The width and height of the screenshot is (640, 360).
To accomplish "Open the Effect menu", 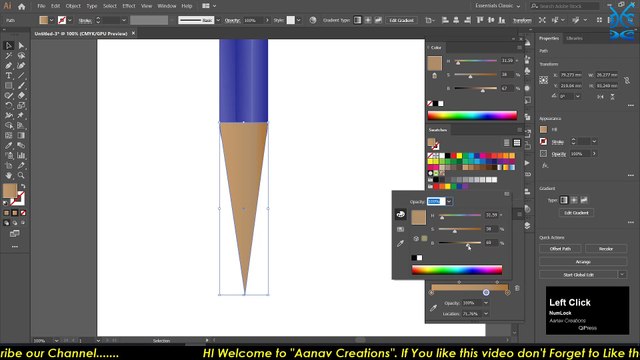I will tap(129, 6).
